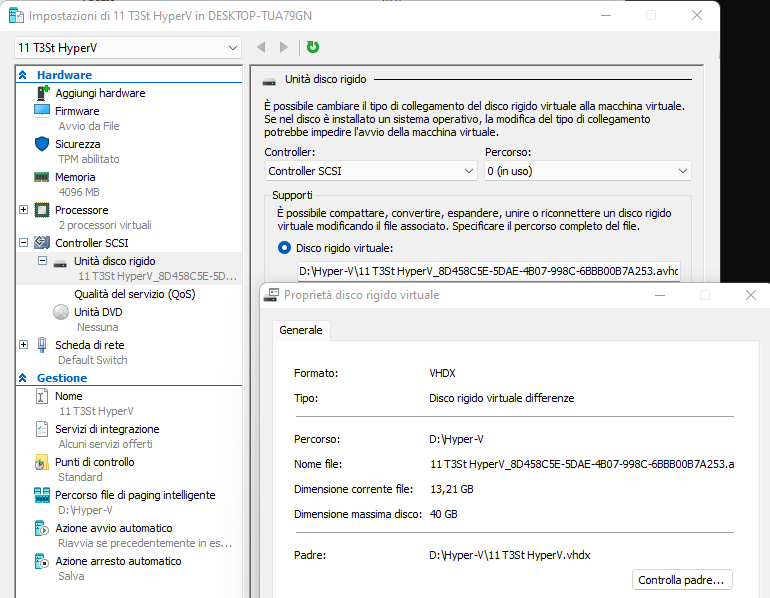Click the Proprietà disco rigido virtuale title icon
This screenshot has width=770, height=598.
271,295
